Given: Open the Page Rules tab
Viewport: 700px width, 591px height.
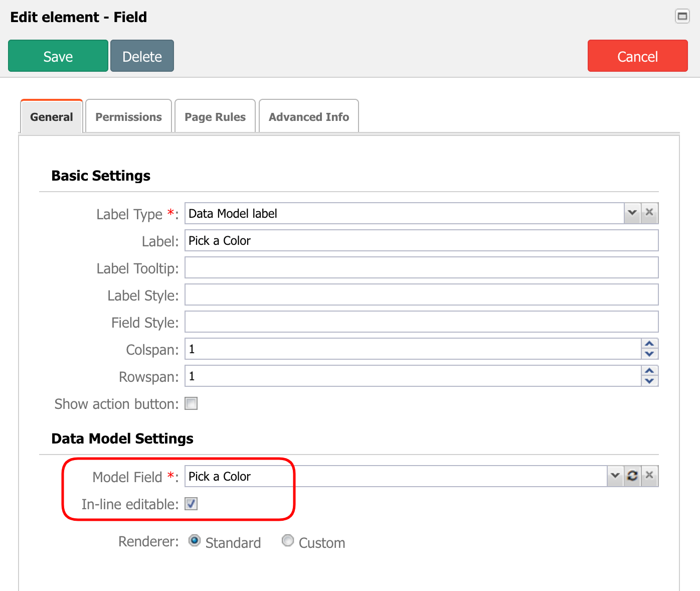Looking at the screenshot, I should (x=215, y=117).
